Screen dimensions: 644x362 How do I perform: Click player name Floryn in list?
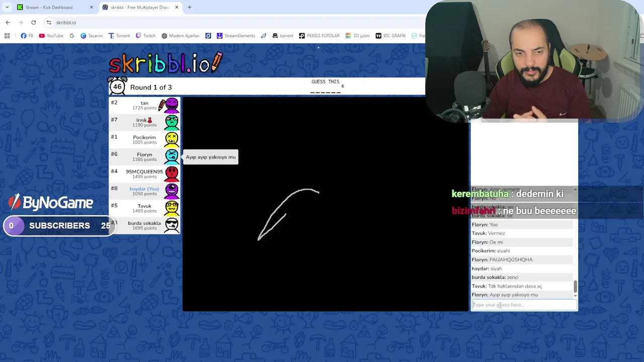coord(144,154)
